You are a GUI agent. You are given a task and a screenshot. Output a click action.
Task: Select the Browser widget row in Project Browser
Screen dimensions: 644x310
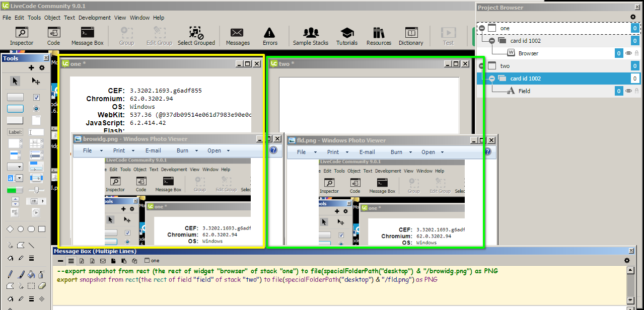(x=558, y=53)
